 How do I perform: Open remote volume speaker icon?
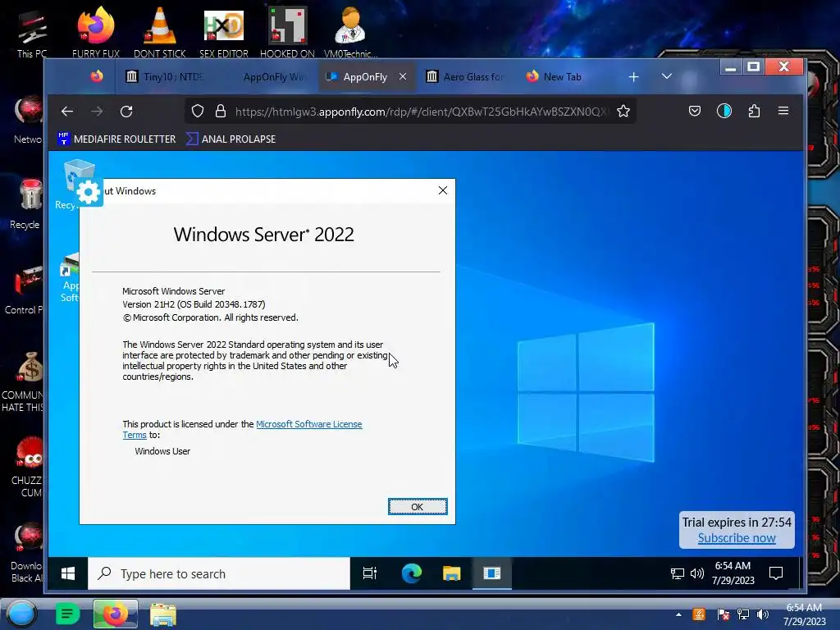pos(697,573)
